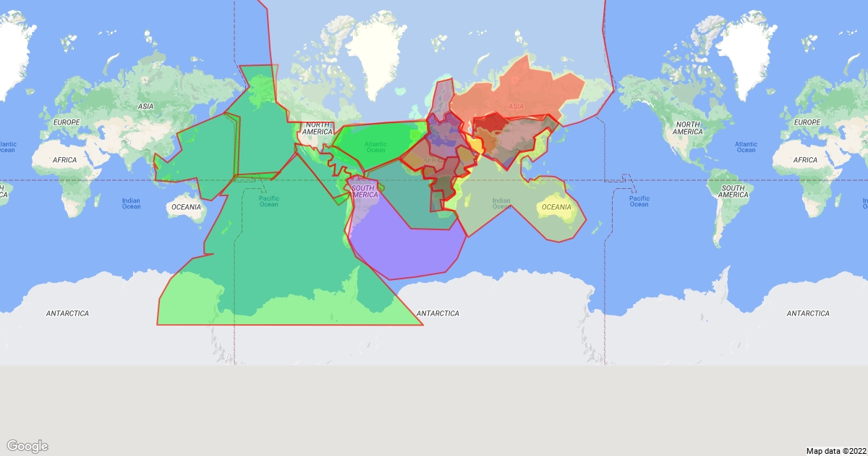Click the Pacific Ocean label inside green polygon
Image resolution: width=868 pixels, height=456 pixels.
pyautogui.click(x=268, y=200)
